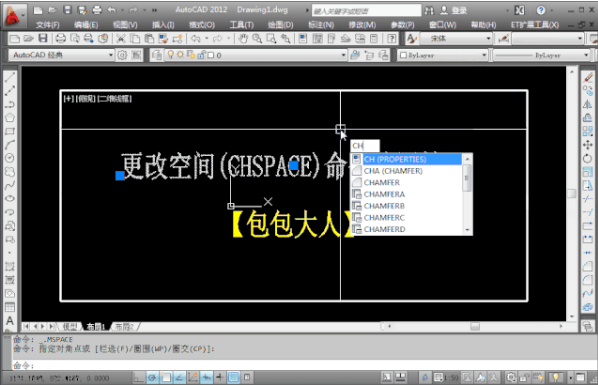Screen dimensions: 598x385
Task: Click the keyword search input field
Action: pos(366,11)
